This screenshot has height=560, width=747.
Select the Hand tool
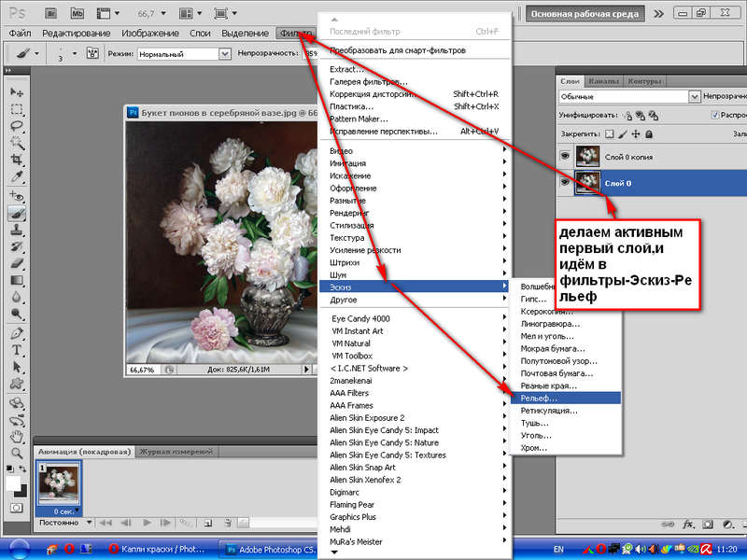click(x=17, y=436)
